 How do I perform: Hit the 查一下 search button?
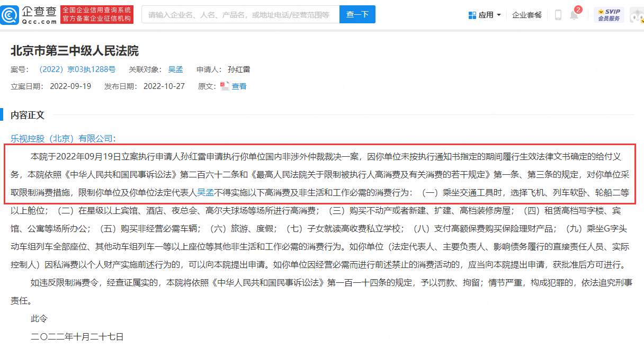tap(357, 15)
